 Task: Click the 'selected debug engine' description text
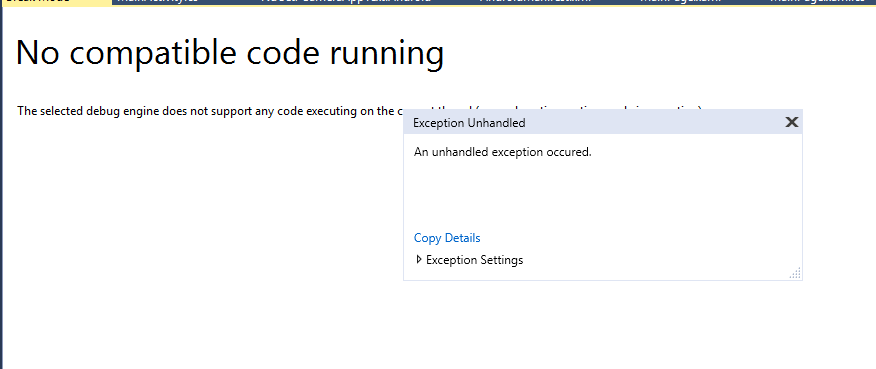pos(210,111)
